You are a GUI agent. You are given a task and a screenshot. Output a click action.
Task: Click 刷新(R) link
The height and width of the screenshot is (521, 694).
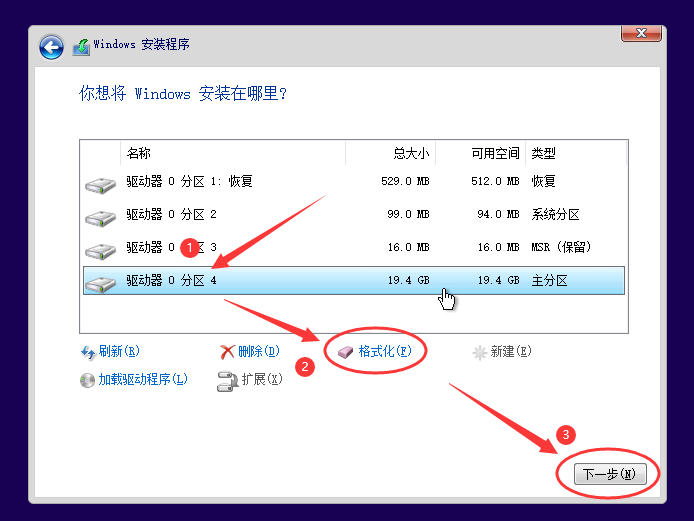tap(119, 351)
